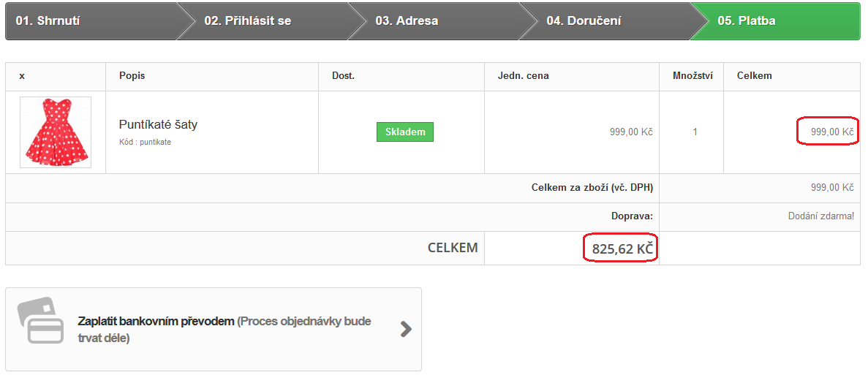Click the quantity value 1
The image size is (868, 375).
tap(695, 132)
